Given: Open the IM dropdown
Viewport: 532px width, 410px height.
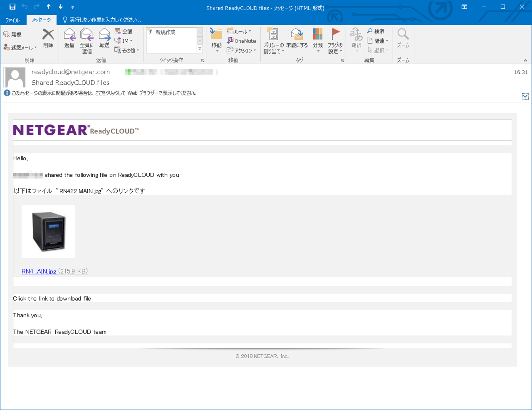Looking at the screenshot, I should click(x=123, y=41).
